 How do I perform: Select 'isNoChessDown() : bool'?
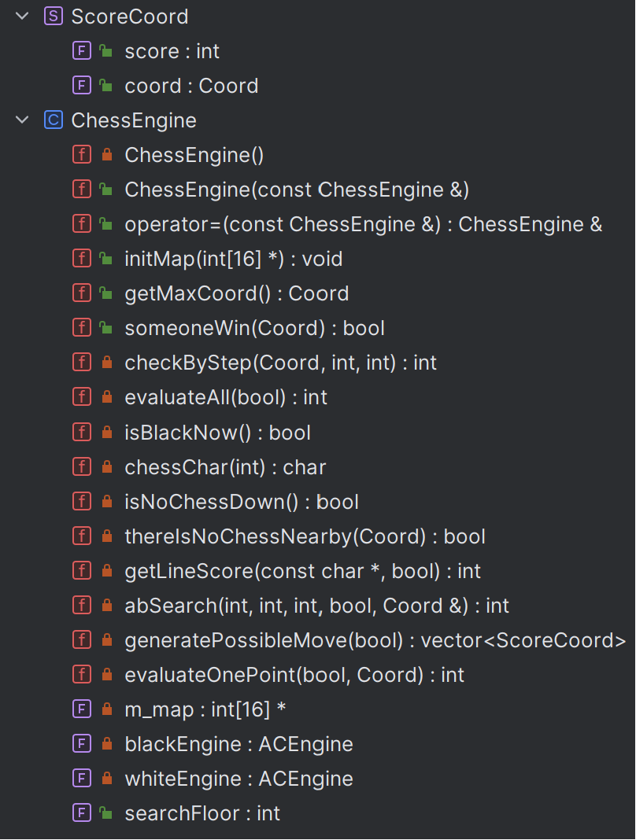[x=242, y=502]
